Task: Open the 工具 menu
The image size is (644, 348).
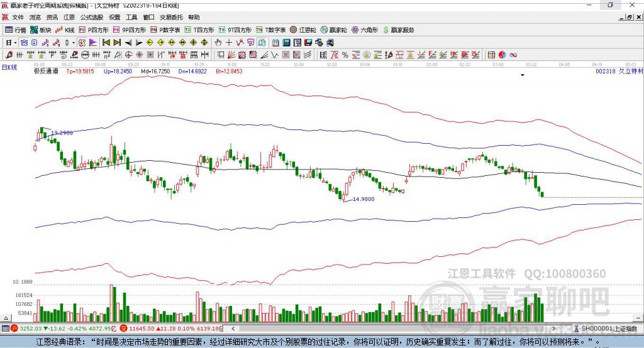Action: coord(131,17)
